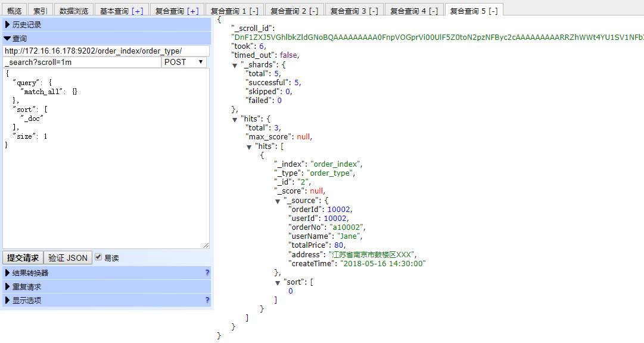
Task: Add a new 复合查询 tab via [+]
Action: click(x=192, y=11)
